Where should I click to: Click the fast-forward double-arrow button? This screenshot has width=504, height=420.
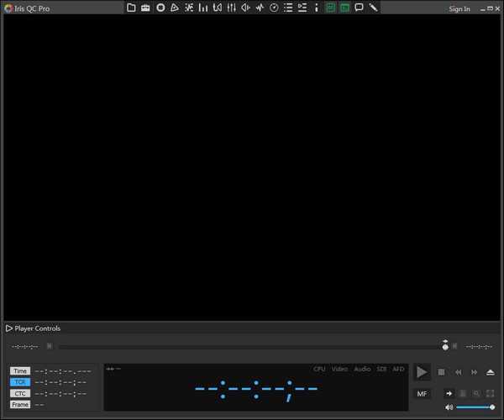pyautogui.click(x=474, y=372)
